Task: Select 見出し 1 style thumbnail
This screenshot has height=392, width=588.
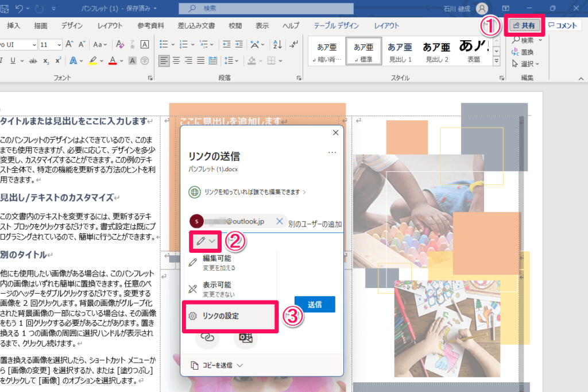Action: pos(400,51)
